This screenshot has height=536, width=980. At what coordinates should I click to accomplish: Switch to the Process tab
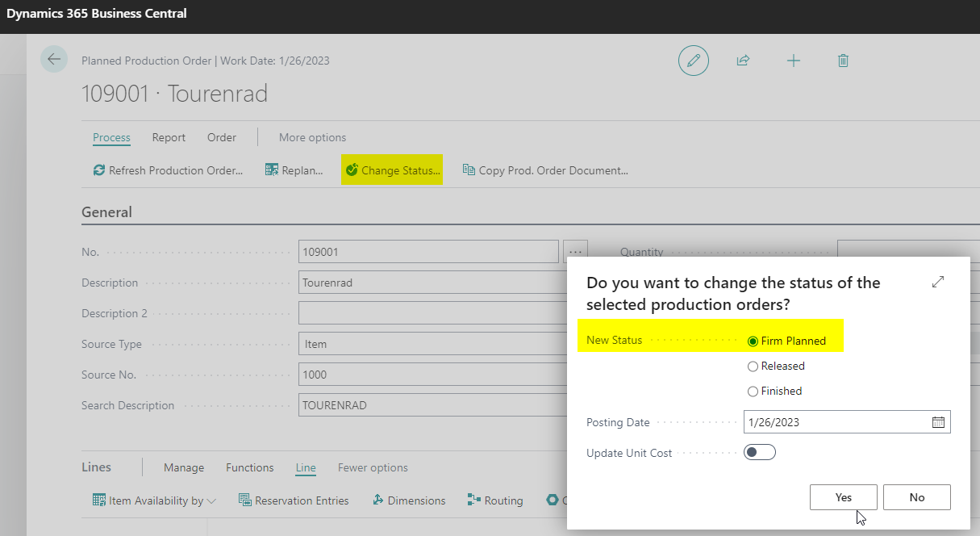tap(111, 137)
